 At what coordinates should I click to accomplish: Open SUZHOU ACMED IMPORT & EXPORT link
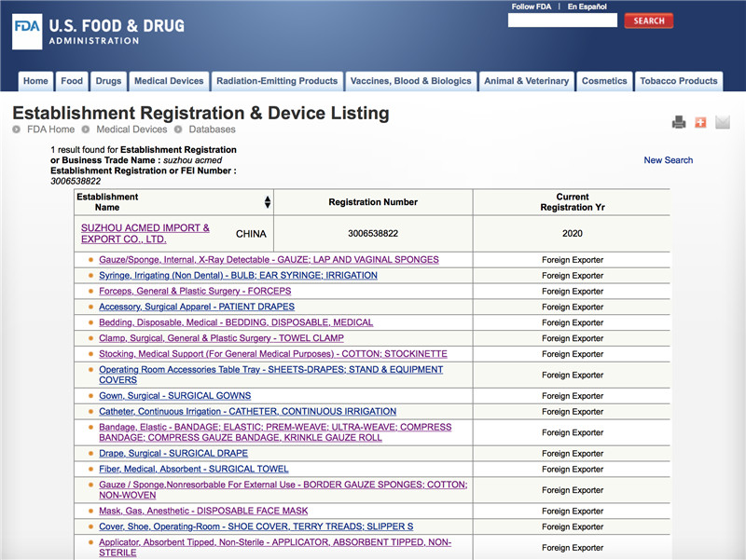pos(145,234)
